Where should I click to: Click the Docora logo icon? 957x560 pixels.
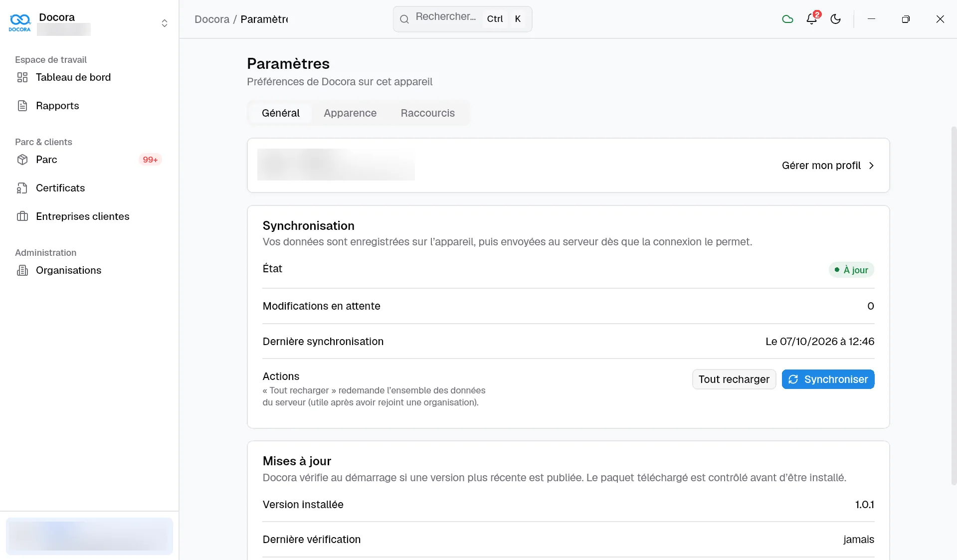pyautogui.click(x=20, y=23)
